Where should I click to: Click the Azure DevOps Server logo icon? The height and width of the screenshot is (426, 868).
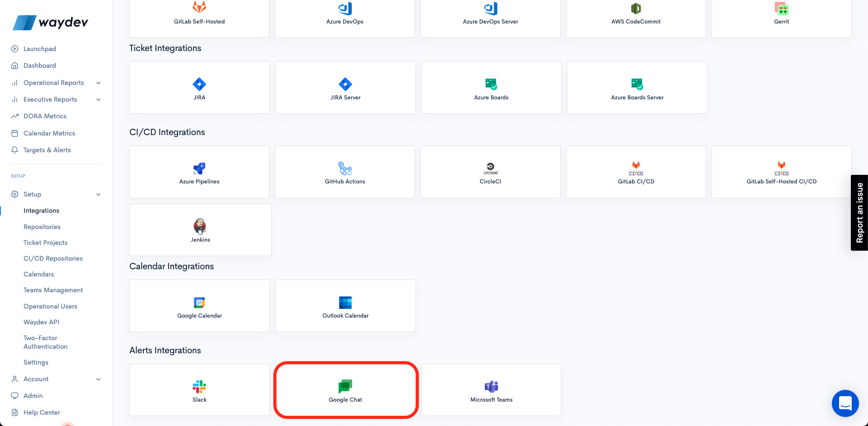(491, 8)
